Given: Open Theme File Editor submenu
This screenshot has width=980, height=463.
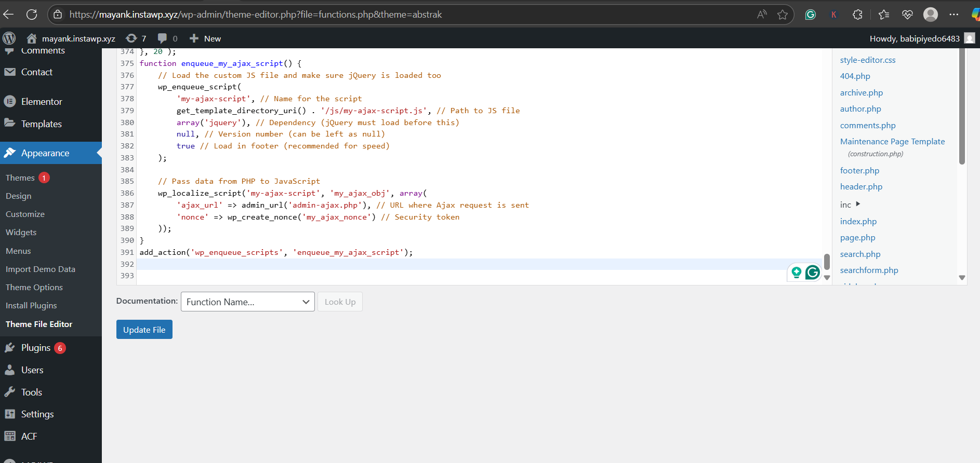Looking at the screenshot, I should pyautogui.click(x=39, y=324).
